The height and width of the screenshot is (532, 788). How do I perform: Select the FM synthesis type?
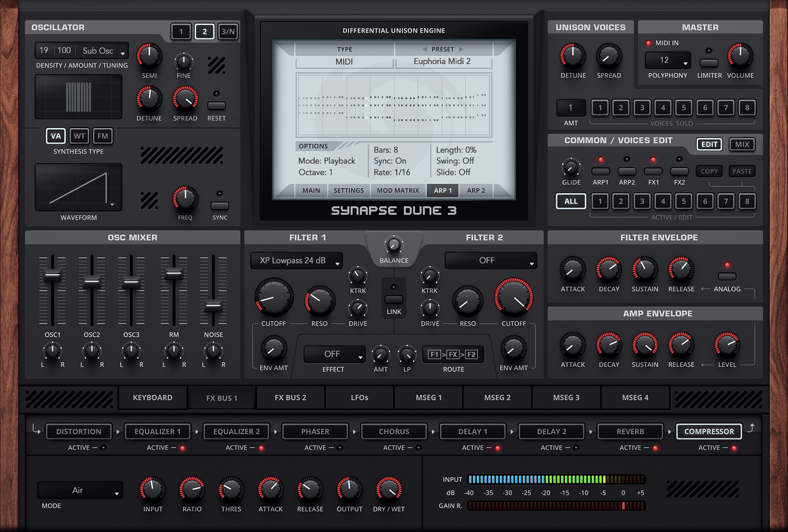[103, 136]
